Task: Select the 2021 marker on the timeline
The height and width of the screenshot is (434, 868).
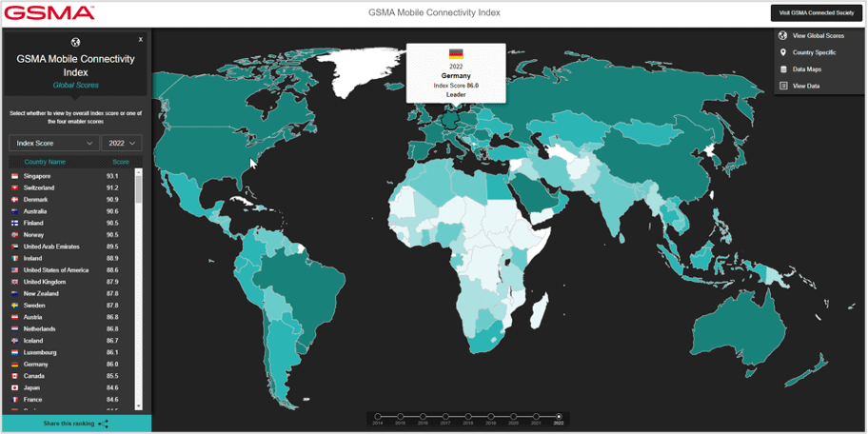Action: [536, 416]
